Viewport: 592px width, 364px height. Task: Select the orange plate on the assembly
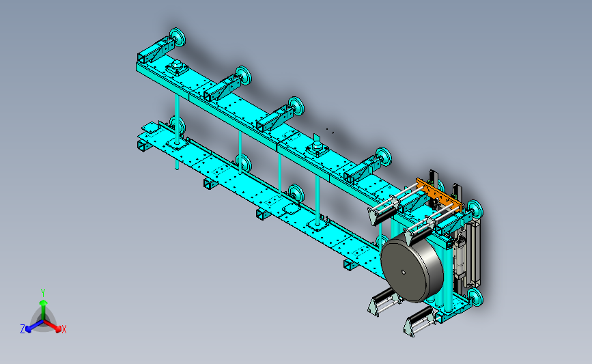pos(439,195)
